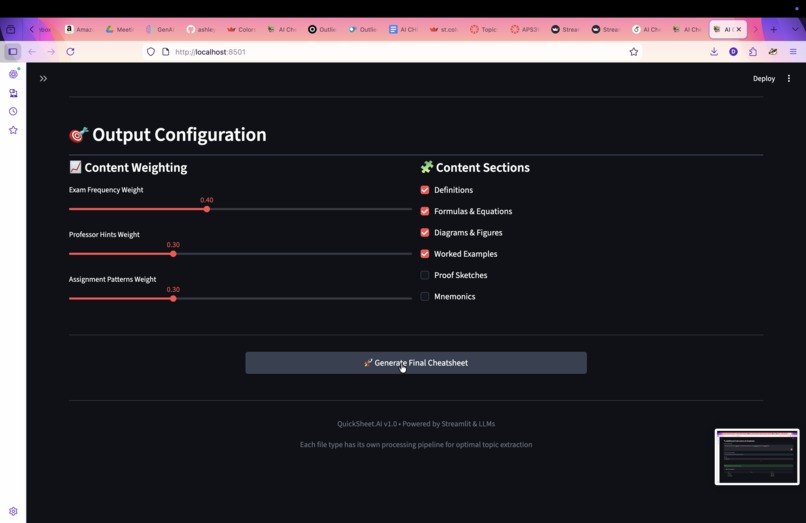Enable the Mnemonics checkbox

coord(425,296)
